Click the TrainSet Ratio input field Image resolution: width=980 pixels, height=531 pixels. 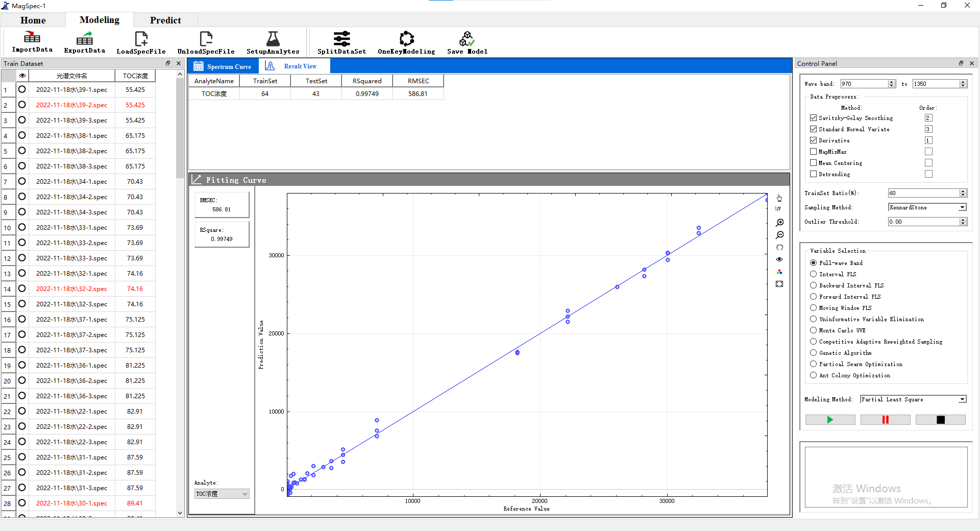click(x=924, y=193)
